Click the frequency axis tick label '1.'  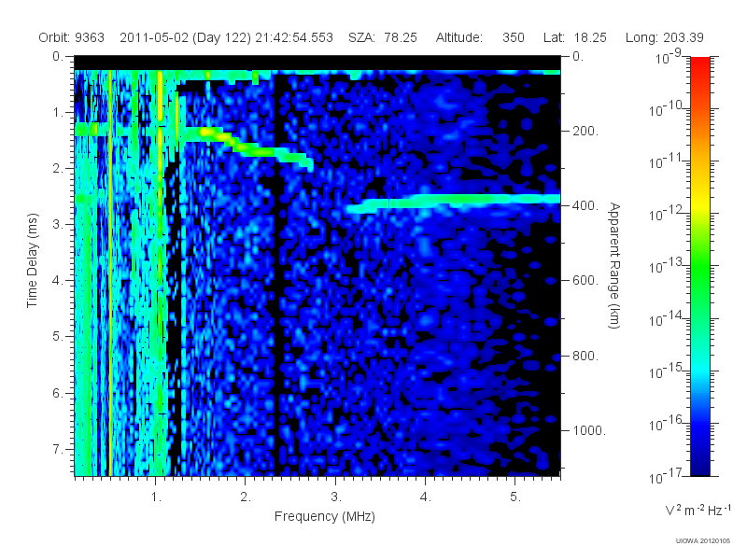click(157, 497)
